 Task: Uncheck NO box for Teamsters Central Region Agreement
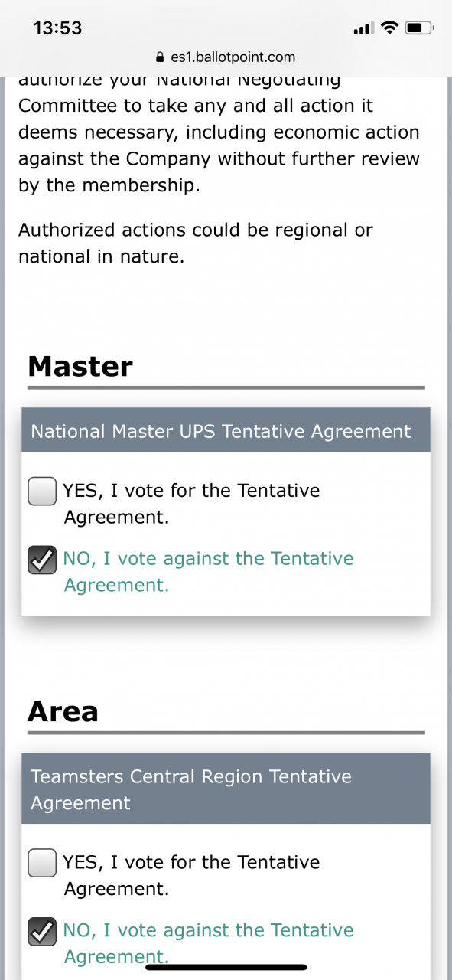point(42,932)
